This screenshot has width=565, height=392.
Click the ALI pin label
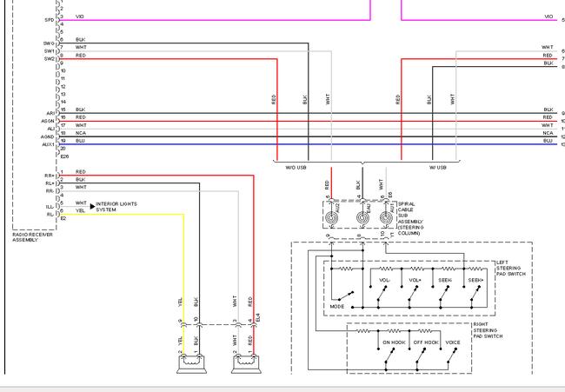[51, 129]
